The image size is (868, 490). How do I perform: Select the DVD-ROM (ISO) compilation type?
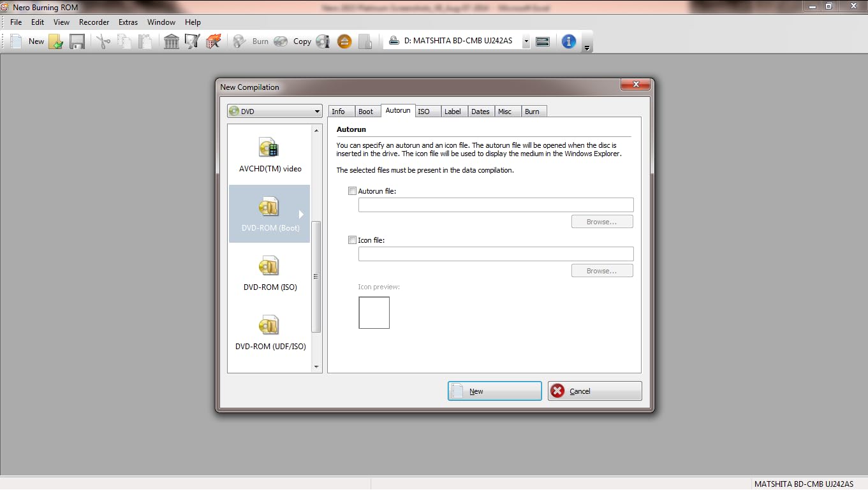coord(270,273)
